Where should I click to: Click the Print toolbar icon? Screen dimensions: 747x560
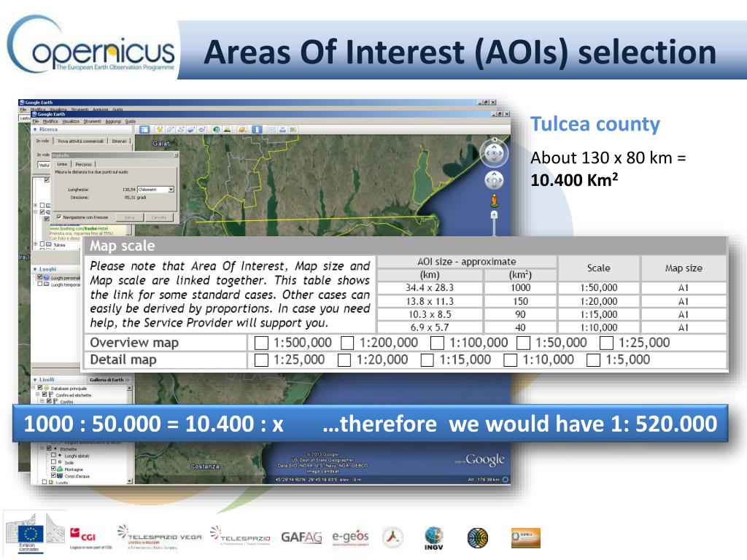tap(282, 130)
